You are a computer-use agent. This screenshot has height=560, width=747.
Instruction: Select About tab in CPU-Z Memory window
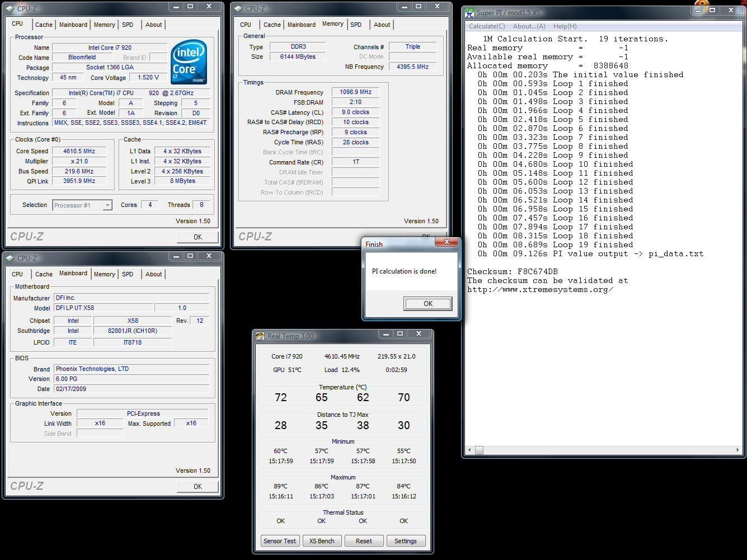point(382,25)
